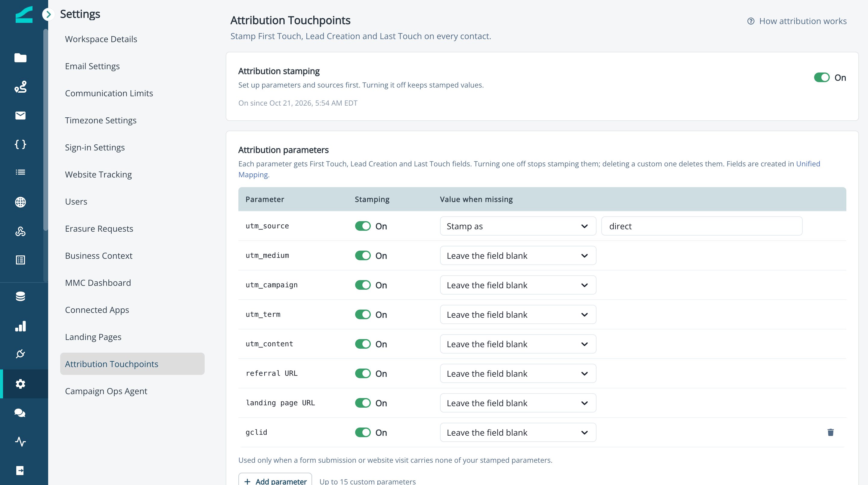Screen dimensions: 868x485
Task: Toggle stamping for utm_medium
Action: coord(363,256)
